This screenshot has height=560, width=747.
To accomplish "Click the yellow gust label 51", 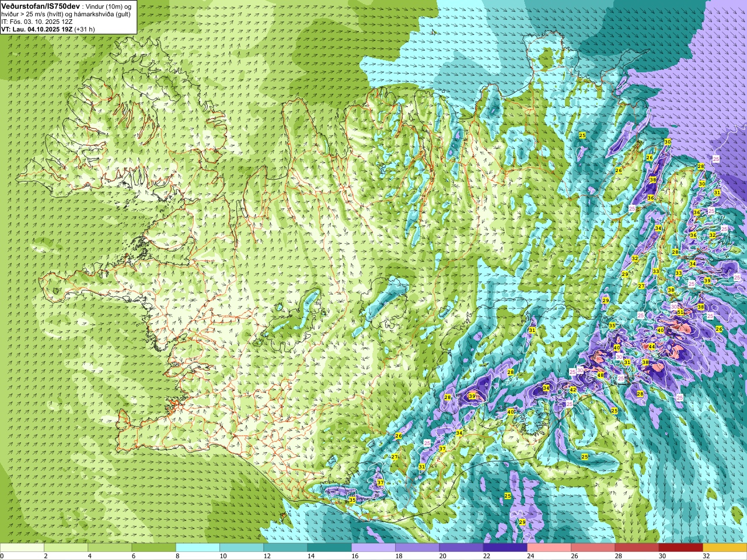I will tap(680, 312).
